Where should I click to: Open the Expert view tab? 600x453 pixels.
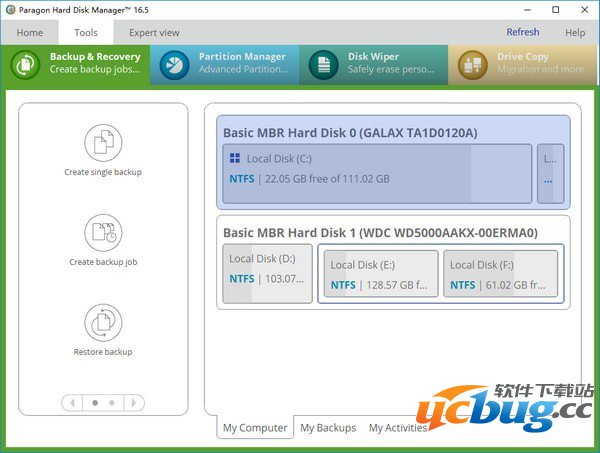[x=154, y=33]
